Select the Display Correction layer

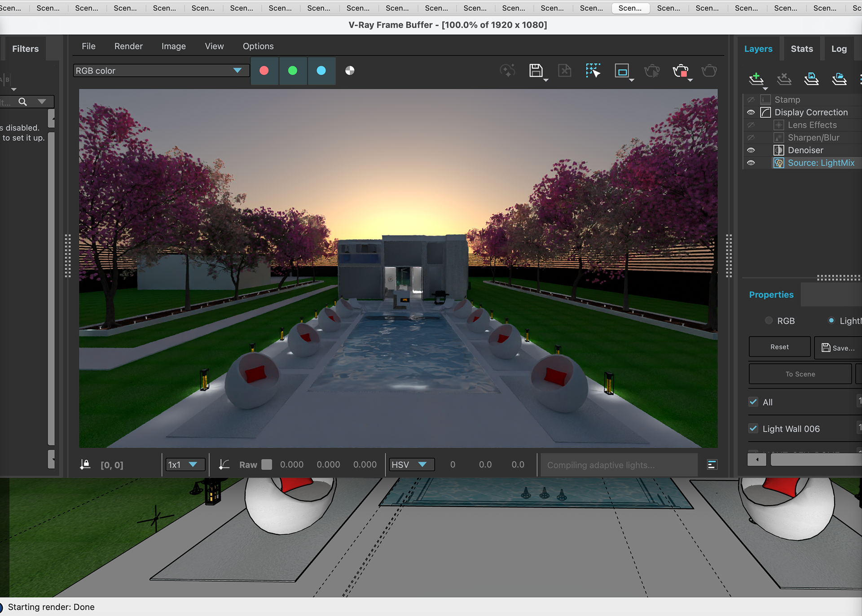[x=811, y=112]
